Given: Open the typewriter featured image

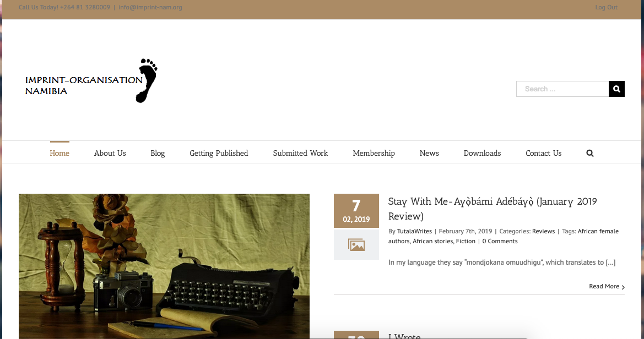Looking at the screenshot, I should [x=164, y=266].
